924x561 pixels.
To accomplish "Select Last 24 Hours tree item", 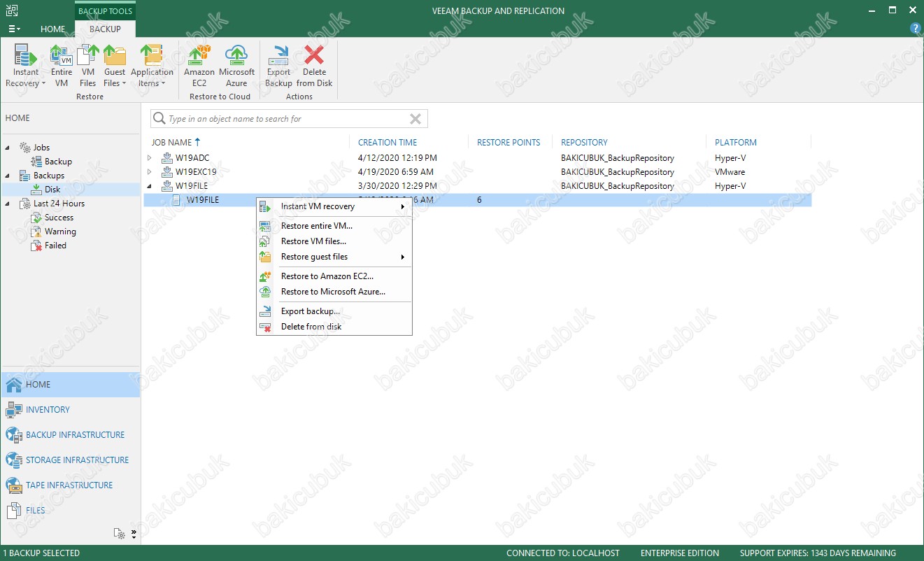I will [59, 204].
